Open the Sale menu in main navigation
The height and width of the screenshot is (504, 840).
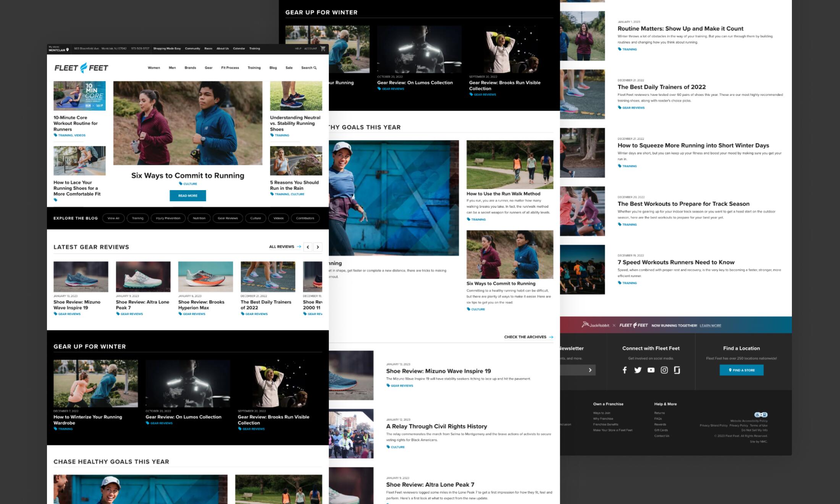[289, 68]
